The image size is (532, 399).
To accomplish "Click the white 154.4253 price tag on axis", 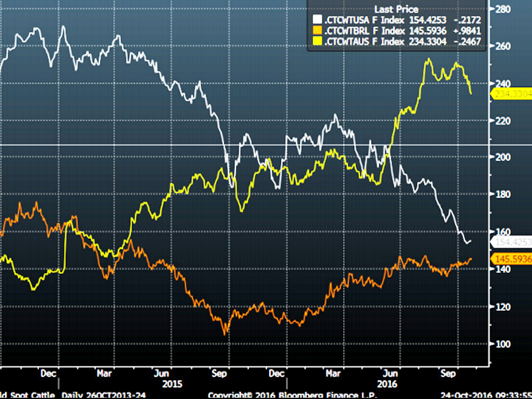I will point(512,242).
